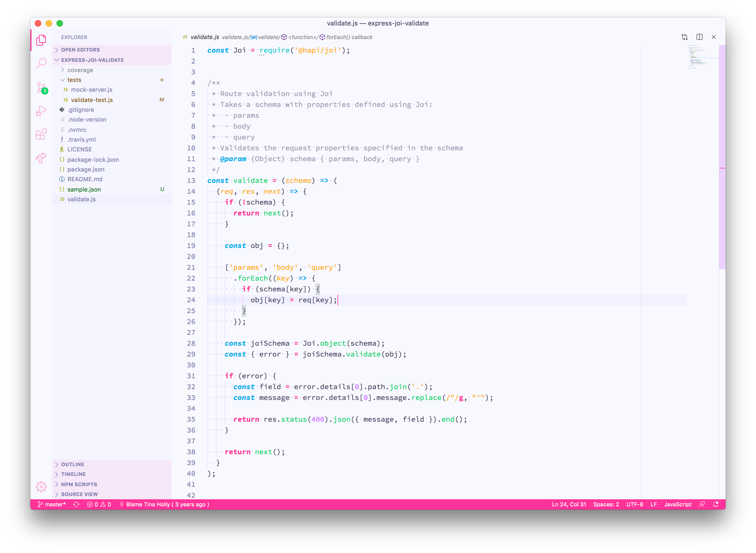Screen dimensions: 756x553
Task: Split the editor to the right
Action: point(699,37)
